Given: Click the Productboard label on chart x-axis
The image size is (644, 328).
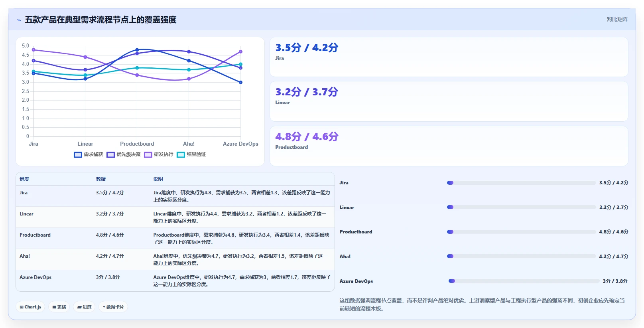Looking at the screenshot, I should point(137,144).
